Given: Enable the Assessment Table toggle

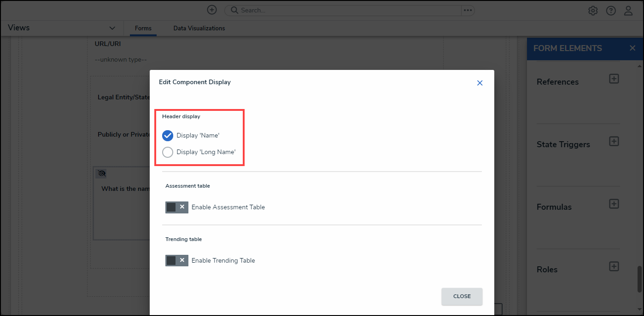Looking at the screenshot, I should tap(176, 207).
